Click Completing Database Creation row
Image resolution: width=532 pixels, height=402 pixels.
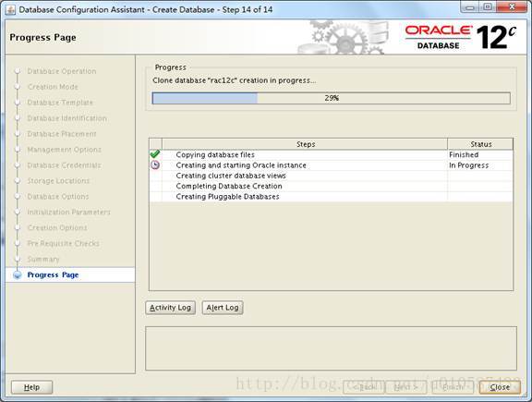coord(332,186)
